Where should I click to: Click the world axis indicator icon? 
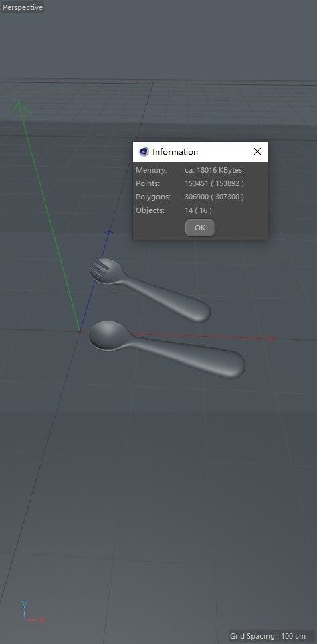point(32,613)
